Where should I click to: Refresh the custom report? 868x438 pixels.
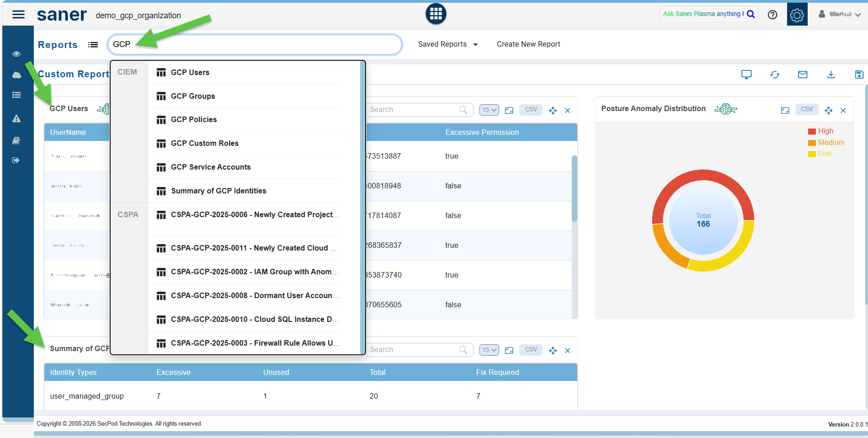[x=774, y=75]
